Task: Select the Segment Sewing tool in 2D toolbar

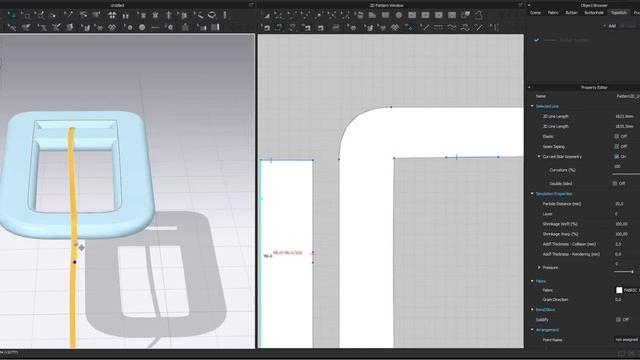Action: [279, 27]
